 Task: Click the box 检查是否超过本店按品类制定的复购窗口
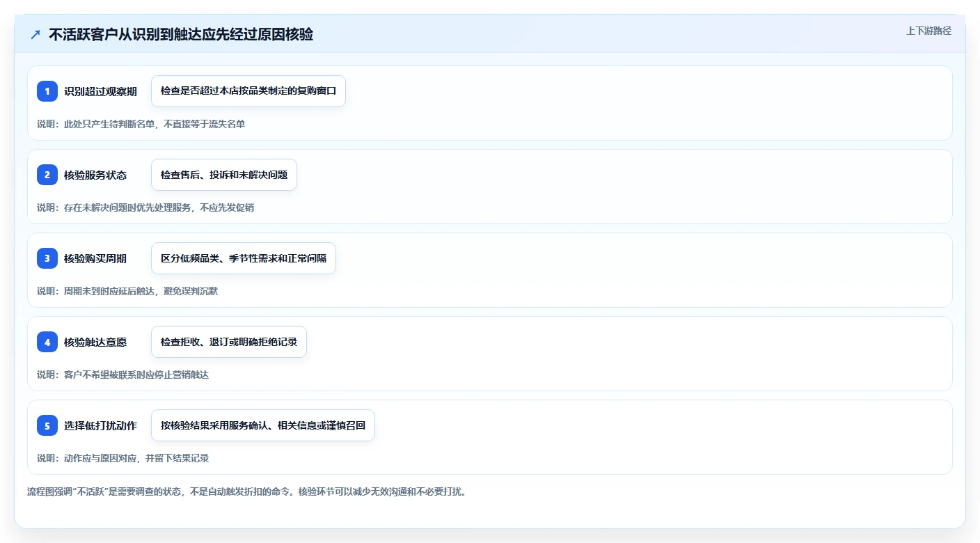(x=248, y=91)
